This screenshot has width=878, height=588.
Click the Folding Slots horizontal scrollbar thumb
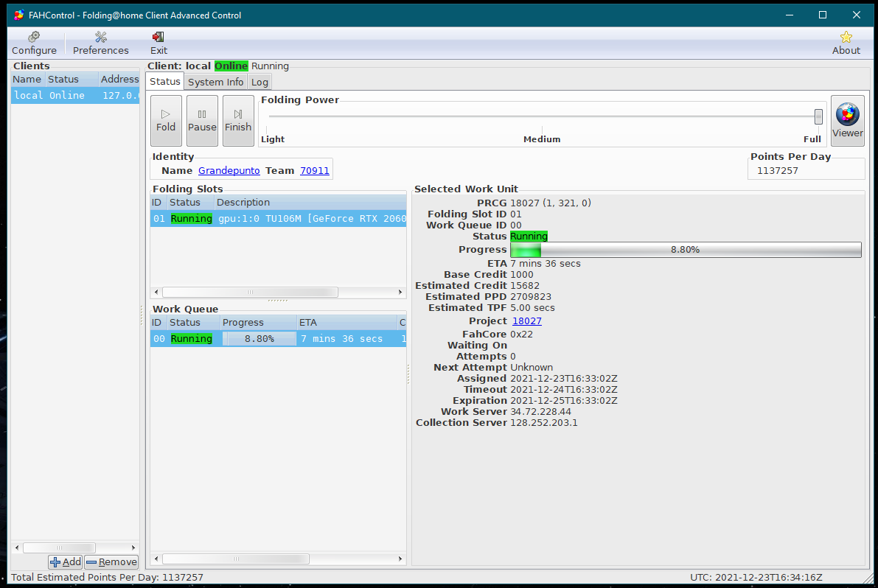click(251, 292)
